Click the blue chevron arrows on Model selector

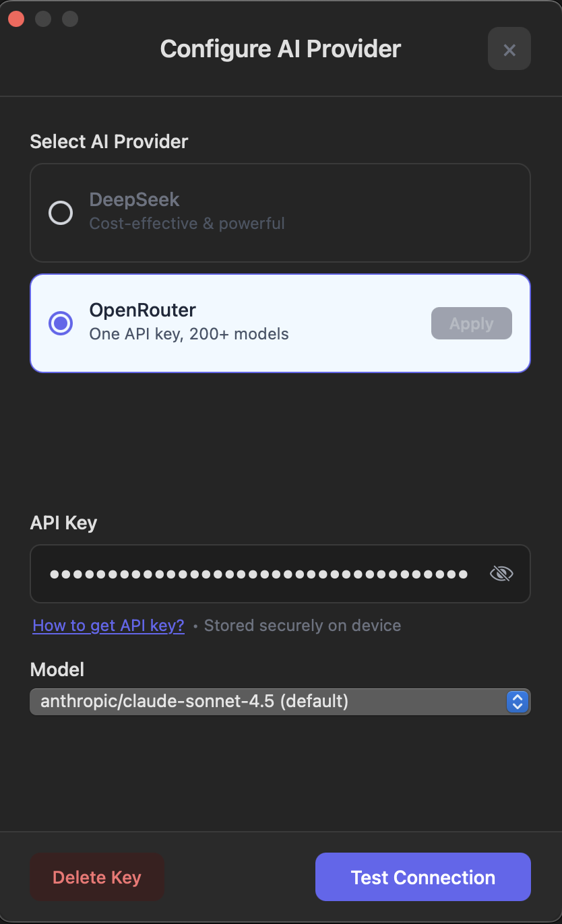517,702
